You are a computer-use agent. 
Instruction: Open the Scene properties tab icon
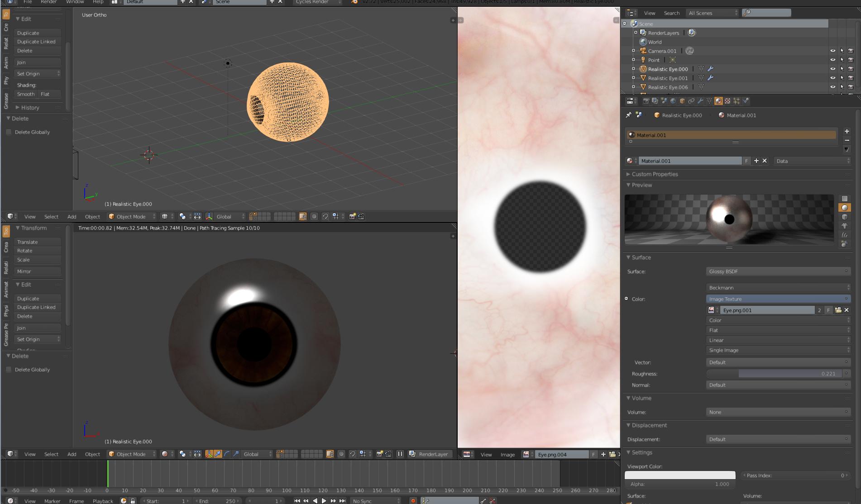coord(664,101)
